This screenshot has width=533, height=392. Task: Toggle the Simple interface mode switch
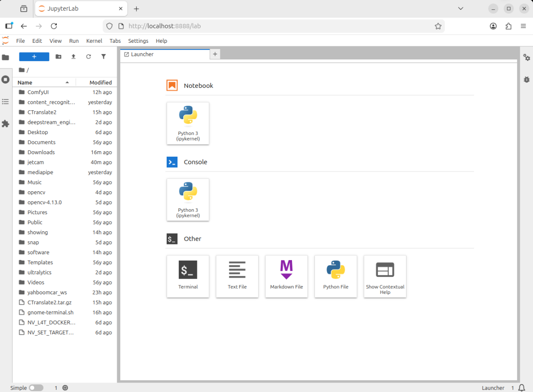(x=36, y=387)
